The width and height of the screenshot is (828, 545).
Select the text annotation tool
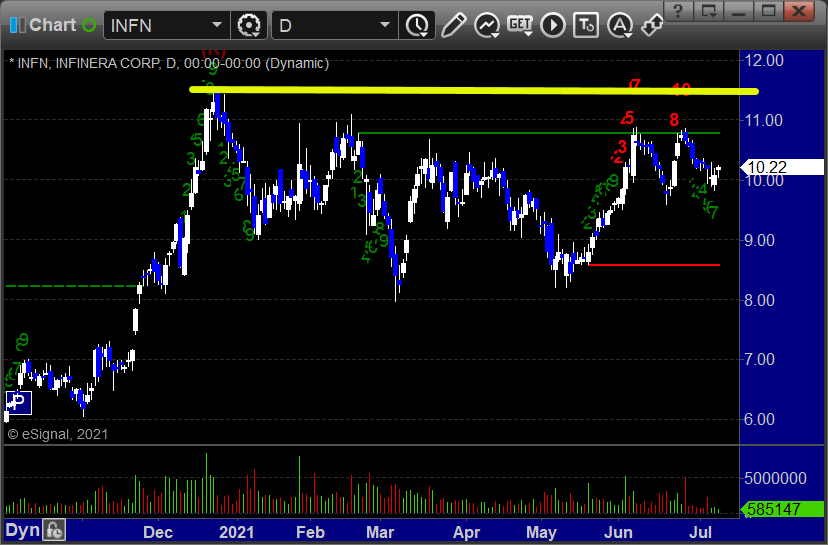click(586, 25)
